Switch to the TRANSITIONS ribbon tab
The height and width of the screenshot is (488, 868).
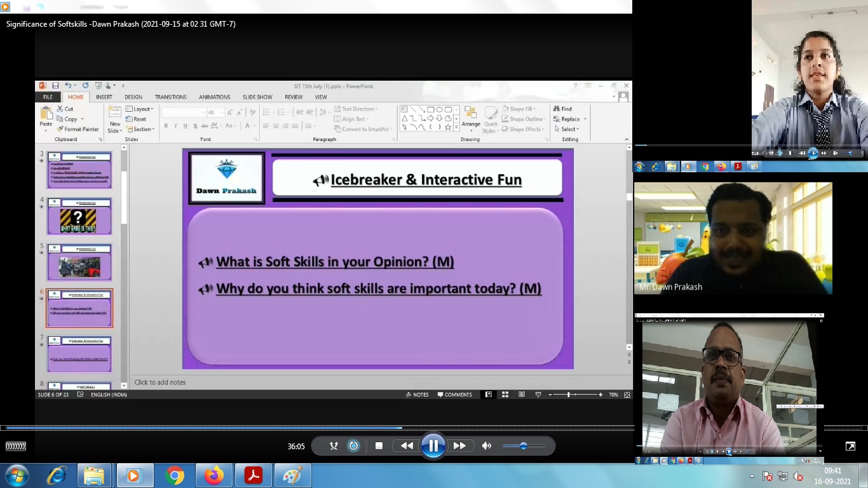(x=170, y=97)
